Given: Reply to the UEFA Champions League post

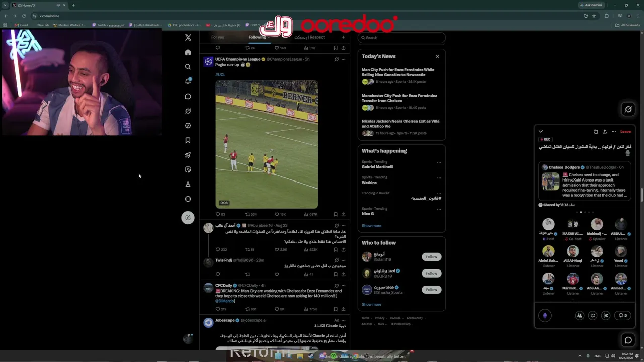Looking at the screenshot, I should 218,214.
